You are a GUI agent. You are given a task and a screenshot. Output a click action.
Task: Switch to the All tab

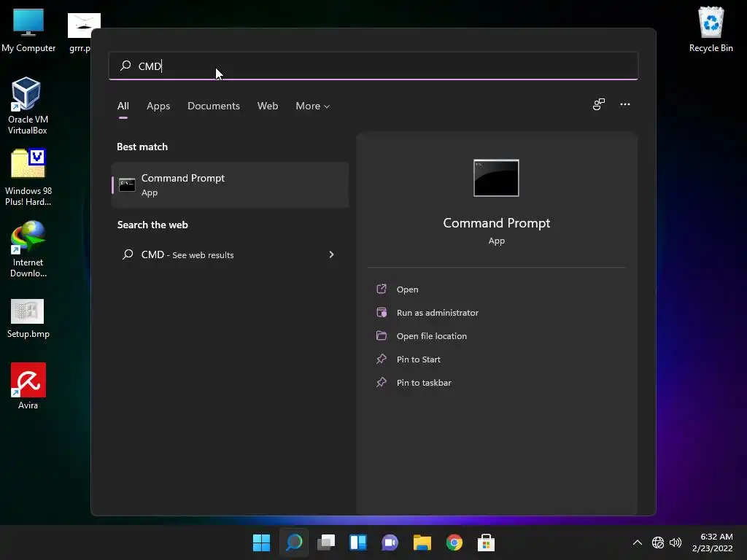click(x=123, y=106)
